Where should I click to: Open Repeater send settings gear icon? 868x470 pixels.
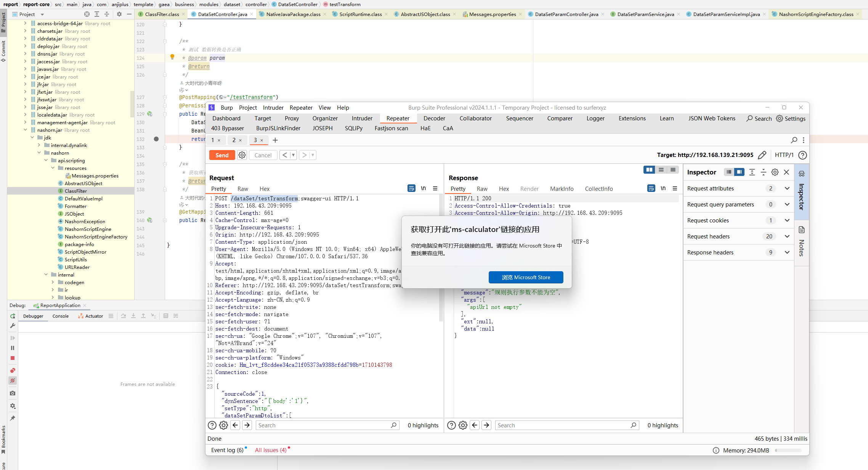(242, 155)
